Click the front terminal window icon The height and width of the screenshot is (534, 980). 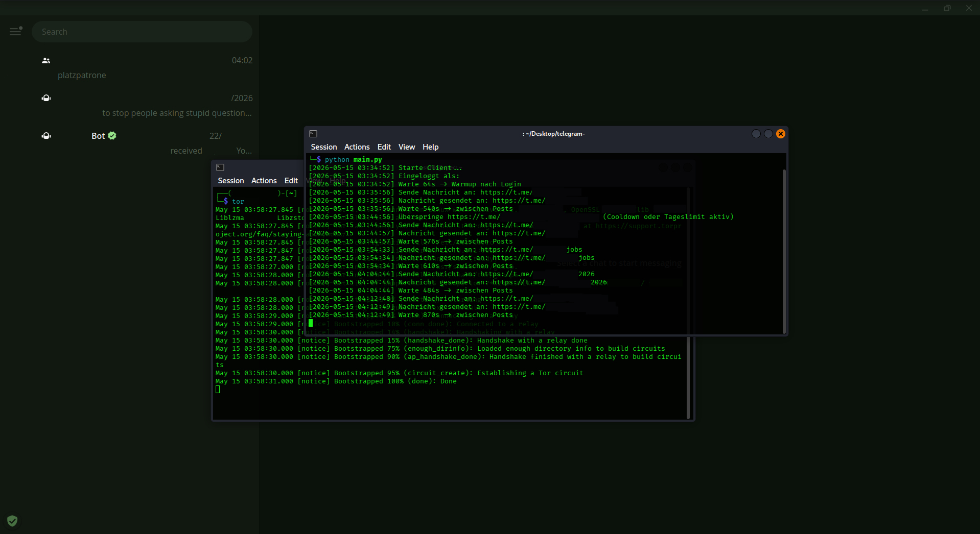(x=314, y=134)
